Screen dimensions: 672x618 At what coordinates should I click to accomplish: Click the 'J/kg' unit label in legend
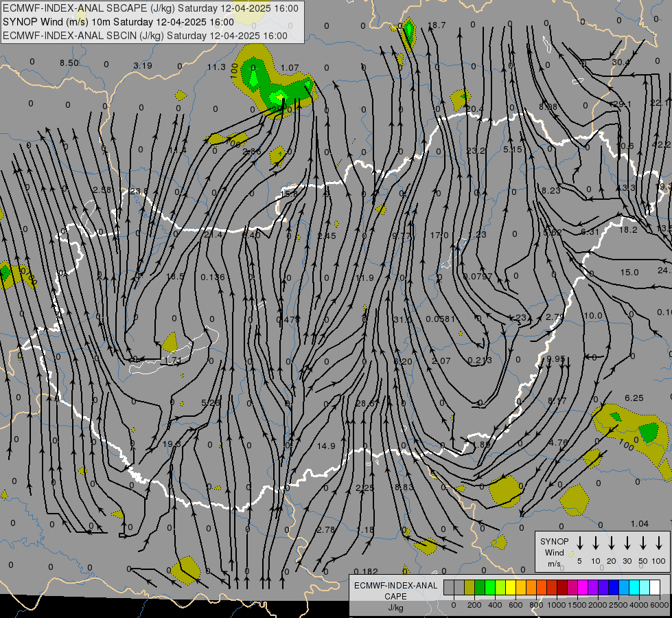395,608
